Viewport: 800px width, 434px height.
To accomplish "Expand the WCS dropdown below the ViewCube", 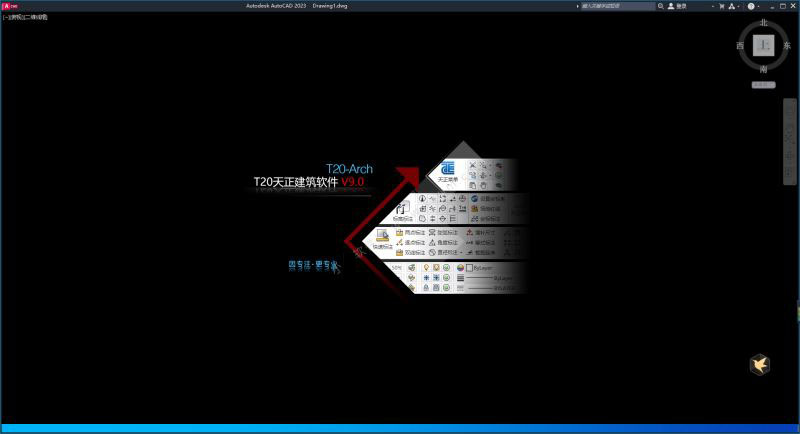I will (x=764, y=85).
